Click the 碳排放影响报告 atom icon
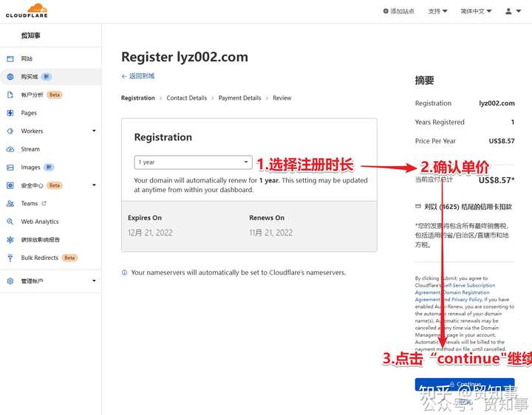This screenshot has height=415, width=532. coord(10,240)
